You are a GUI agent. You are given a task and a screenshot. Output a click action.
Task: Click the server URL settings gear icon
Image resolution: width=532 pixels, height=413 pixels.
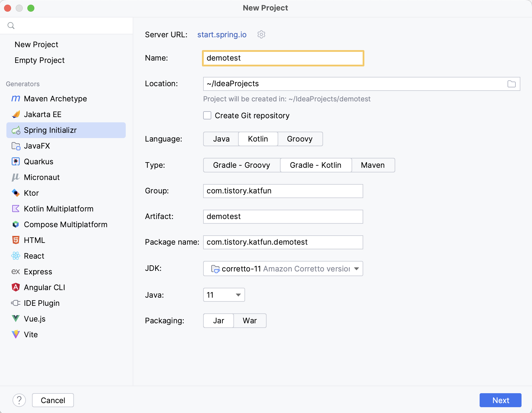[261, 35]
